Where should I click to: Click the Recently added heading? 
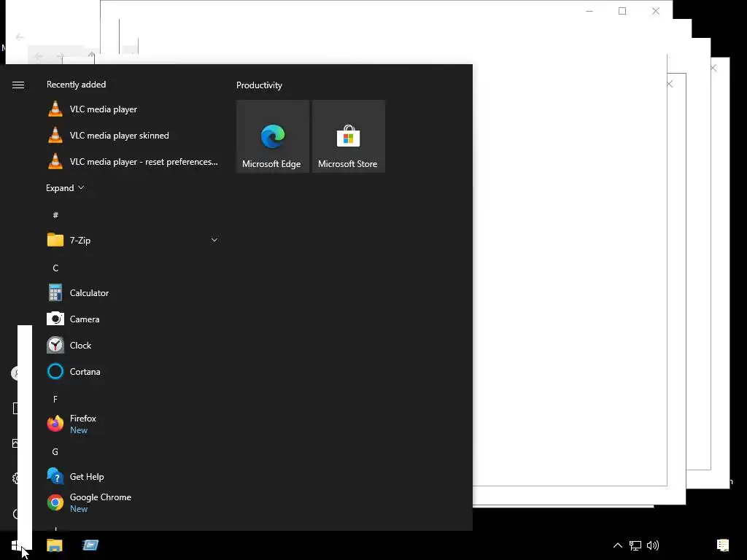[76, 85]
